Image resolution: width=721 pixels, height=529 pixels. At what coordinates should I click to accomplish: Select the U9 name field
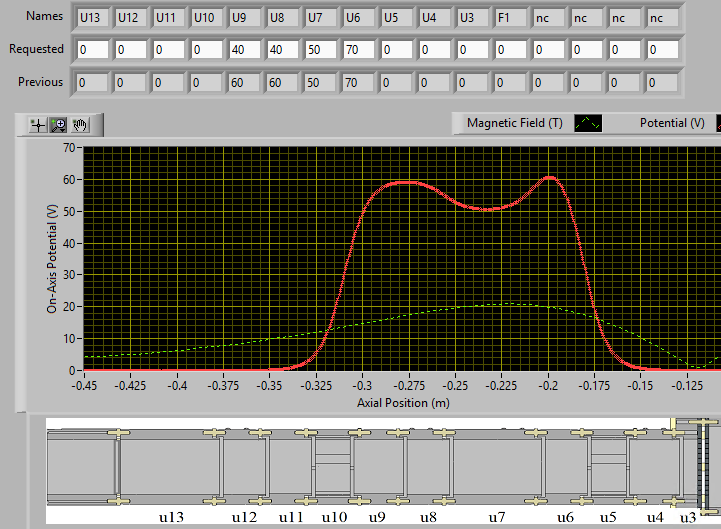click(245, 18)
